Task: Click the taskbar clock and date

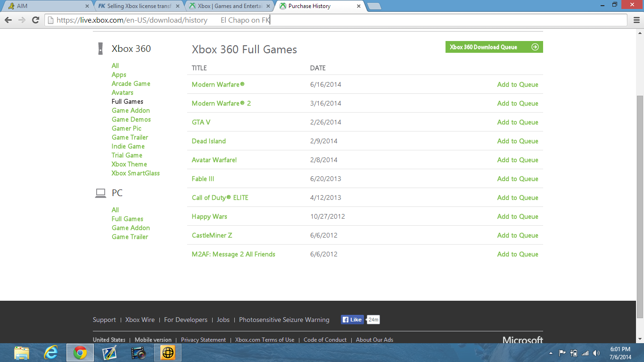Action: tap(620, 353)
